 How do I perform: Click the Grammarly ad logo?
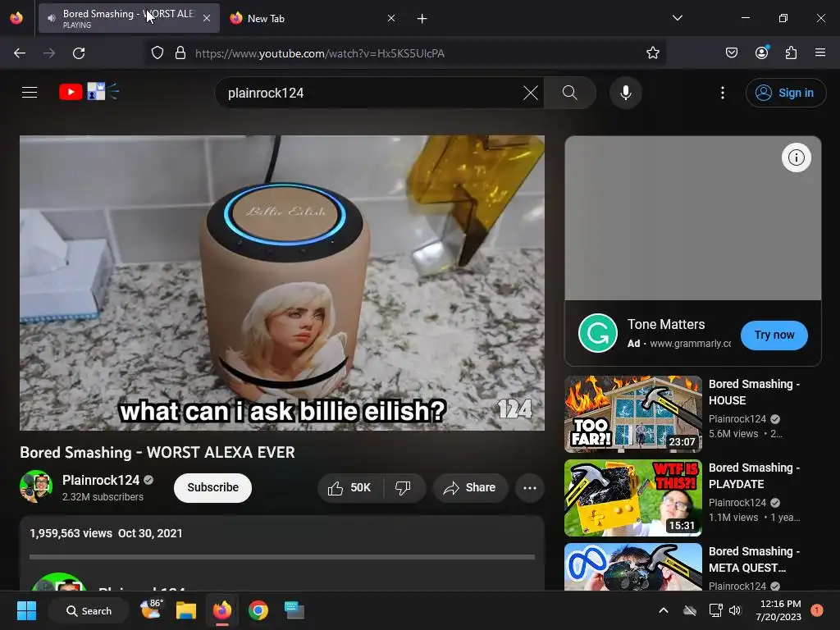597,333
